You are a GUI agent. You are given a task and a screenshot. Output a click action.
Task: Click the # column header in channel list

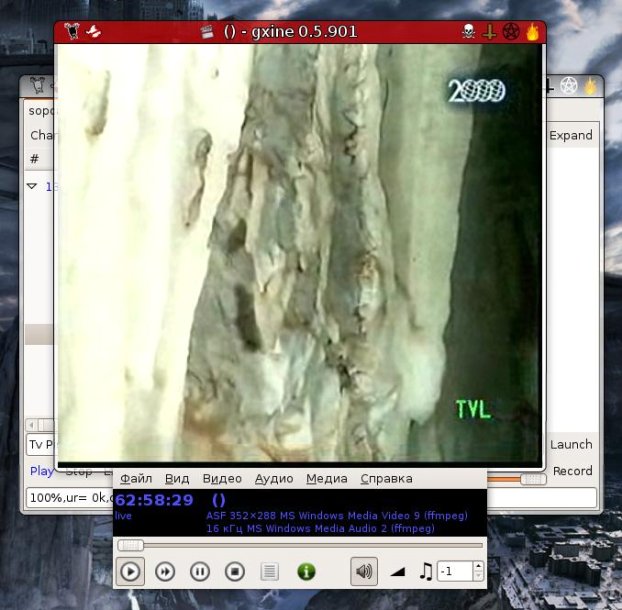pyautogui.click(x=35, y=159)
